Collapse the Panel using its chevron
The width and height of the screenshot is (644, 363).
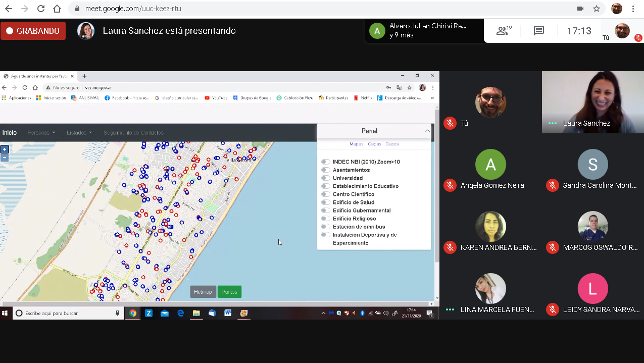tap(427, 131)
